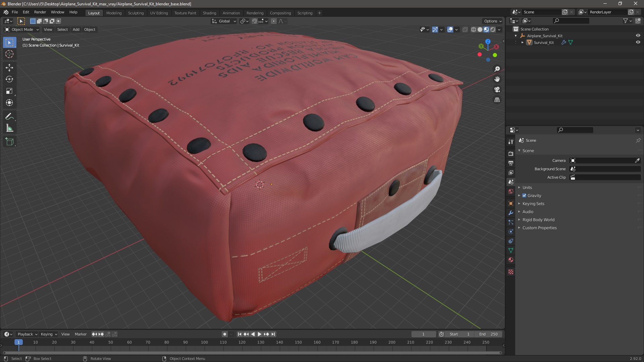
Task: Open the Texture properties tab
Action: [511, 272]
